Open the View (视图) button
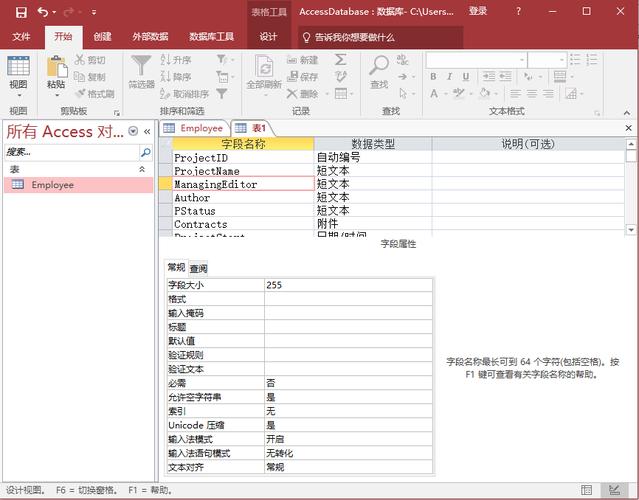Image resolution: width=639 pixels, height=500 pixels. [18, 76]
